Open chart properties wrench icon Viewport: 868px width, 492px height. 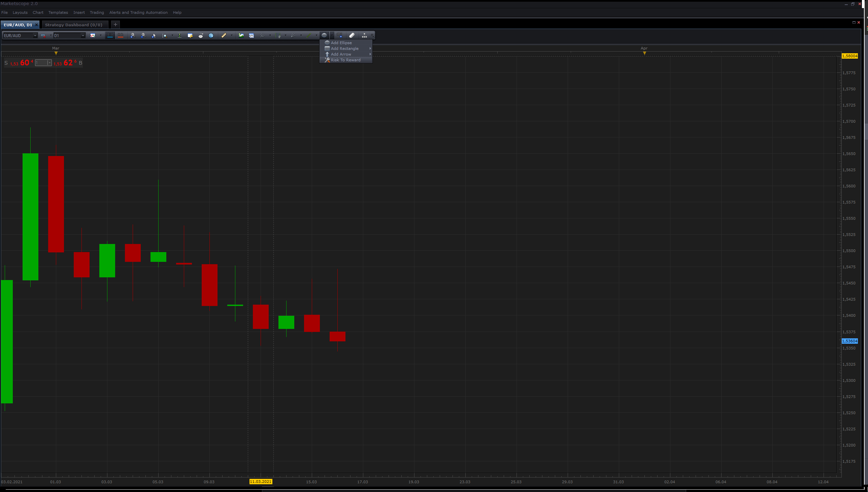[190, 35]
